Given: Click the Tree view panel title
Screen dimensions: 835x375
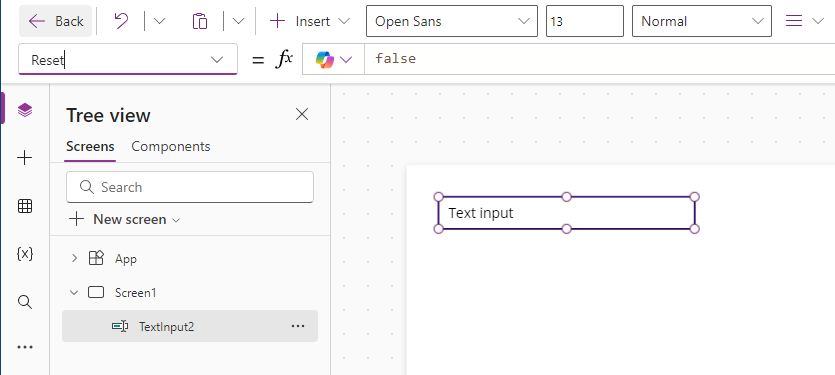Looking at the screenshot, I should point(108,115).
